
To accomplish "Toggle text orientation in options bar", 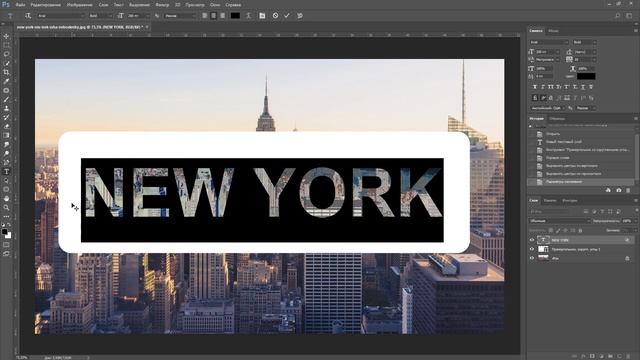I will tap(28, 16).
